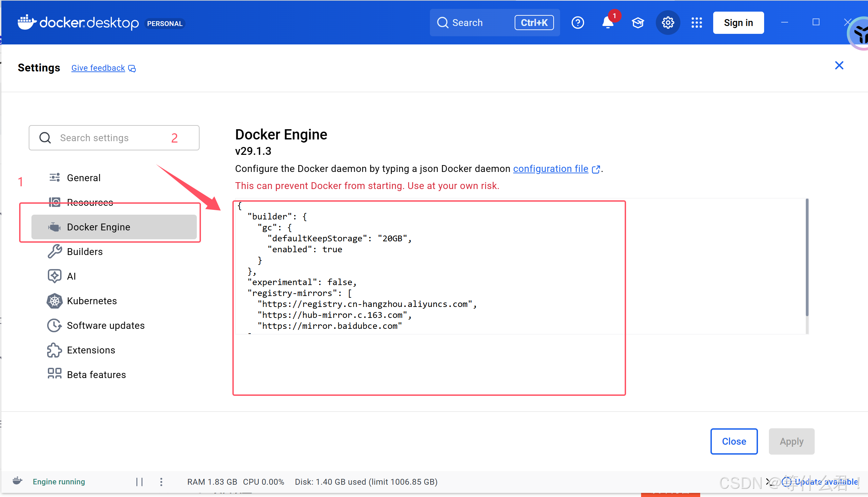This screenshot has width=868, height=497.
Task: Open Software updates settings
Action: 106,325
